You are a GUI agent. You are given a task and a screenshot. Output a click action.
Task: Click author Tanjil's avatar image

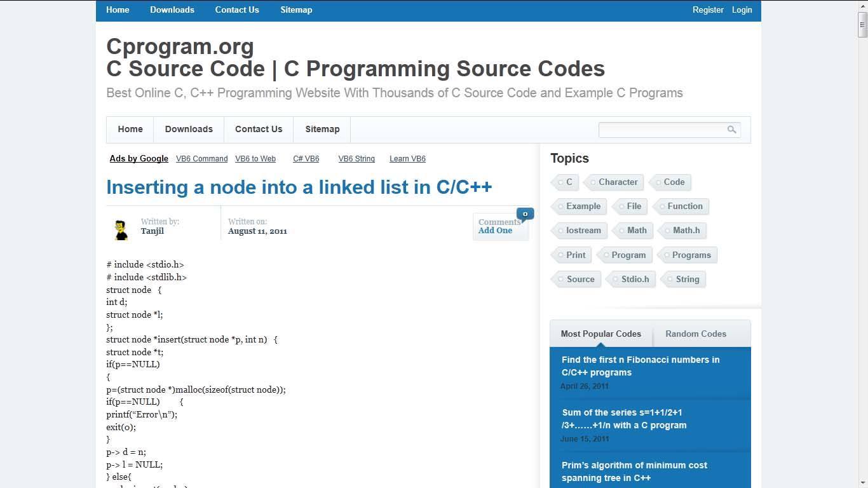click(x=121, y=229)
